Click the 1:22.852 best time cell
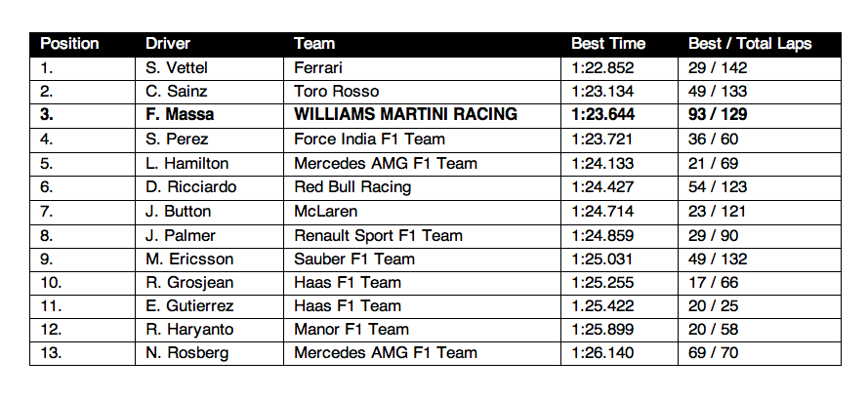 (x=603, y=67)
